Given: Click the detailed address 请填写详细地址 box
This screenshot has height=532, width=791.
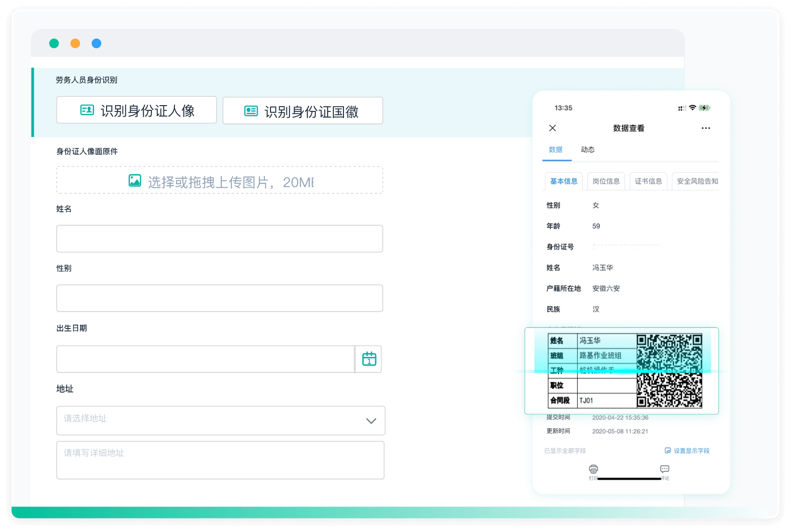Looking at the screenshot, I should coord(220,460).
